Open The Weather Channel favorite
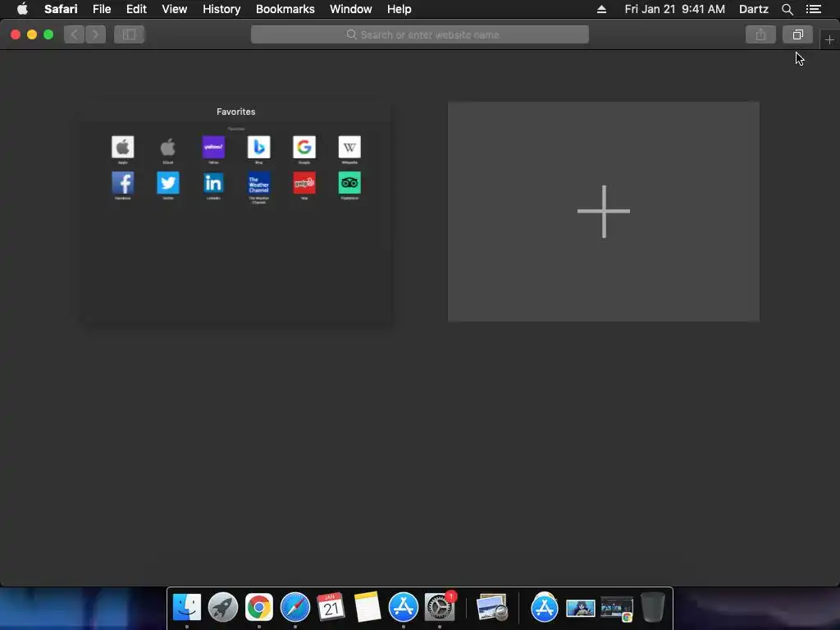The height and width of the screenshot is (630, 840). coord(258,183)
